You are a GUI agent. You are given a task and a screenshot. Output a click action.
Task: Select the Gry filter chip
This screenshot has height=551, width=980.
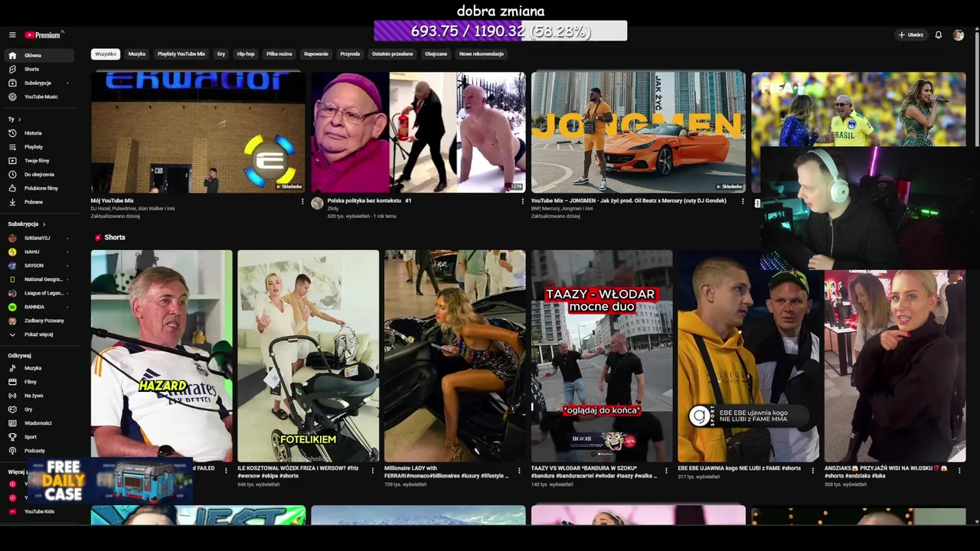[221, 54]
